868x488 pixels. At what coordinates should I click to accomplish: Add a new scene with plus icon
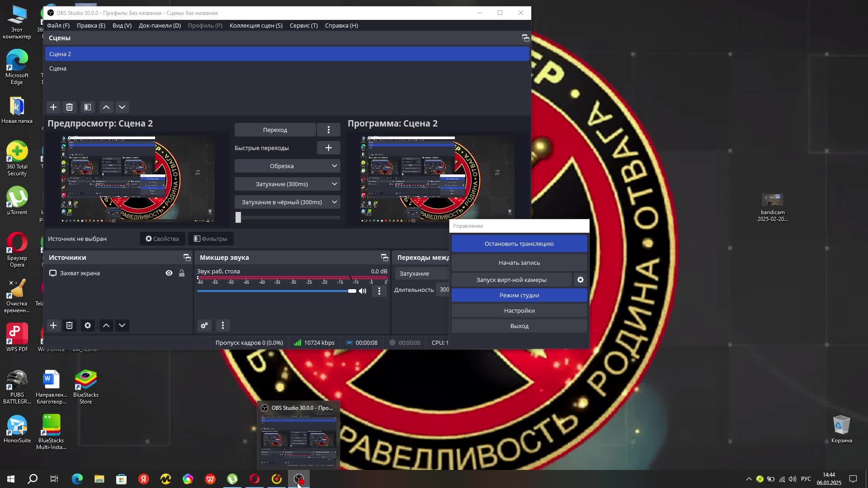(53, 107)
